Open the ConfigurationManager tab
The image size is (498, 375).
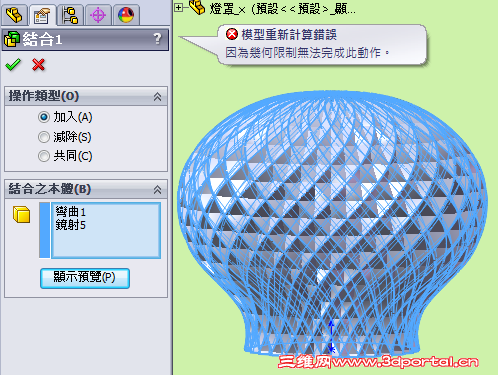pyautogui.click(x=70, y=15)
